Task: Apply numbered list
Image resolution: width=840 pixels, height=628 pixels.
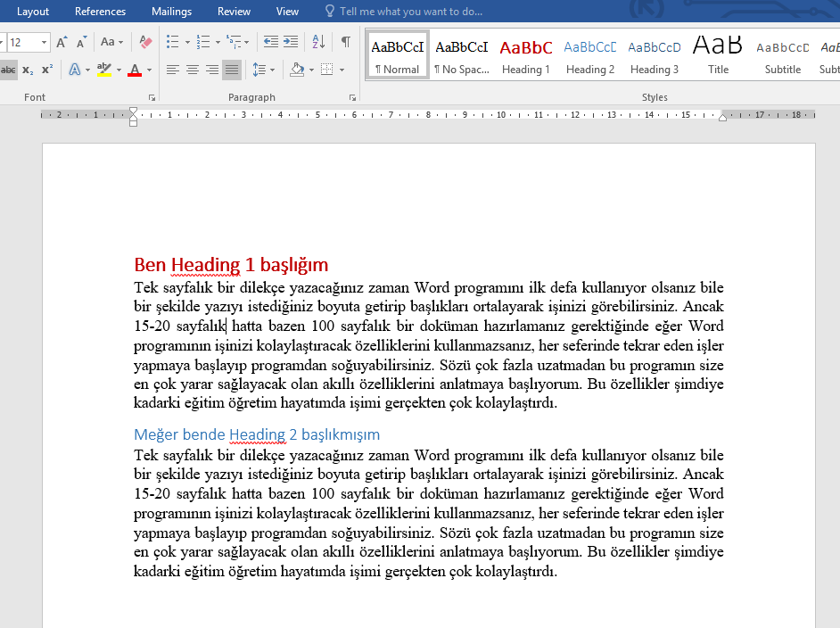Action: coord(203,42)
